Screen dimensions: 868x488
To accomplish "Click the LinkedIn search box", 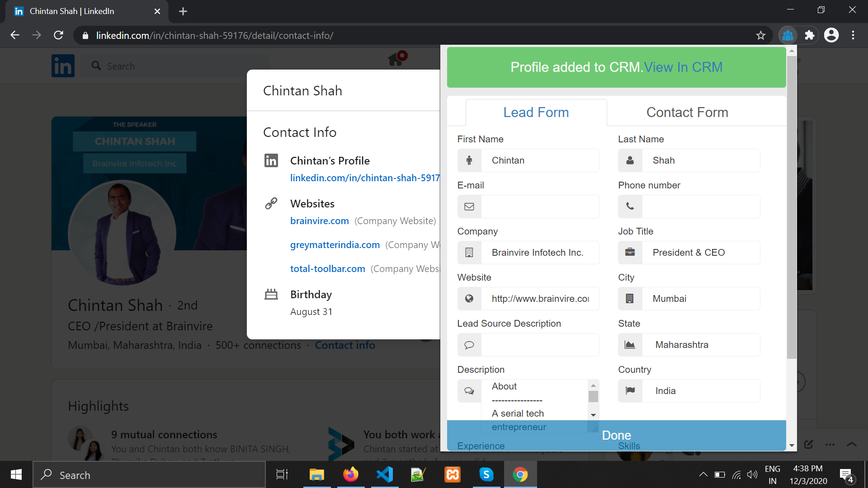I will point(175,66).
